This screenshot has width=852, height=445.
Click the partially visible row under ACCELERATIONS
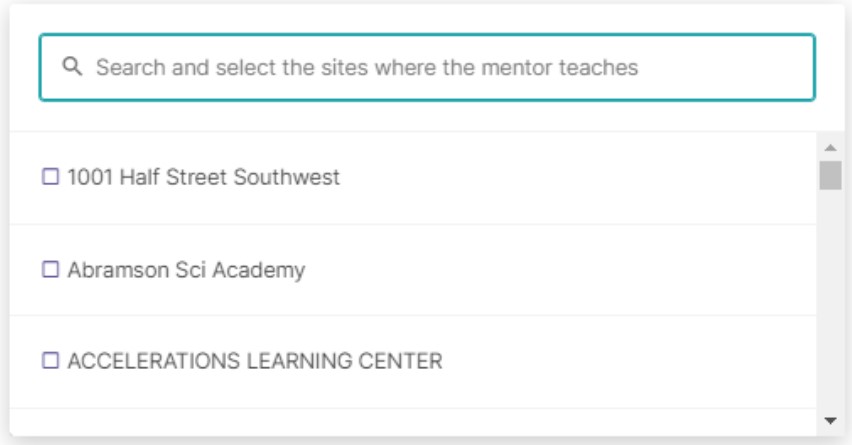413,422
